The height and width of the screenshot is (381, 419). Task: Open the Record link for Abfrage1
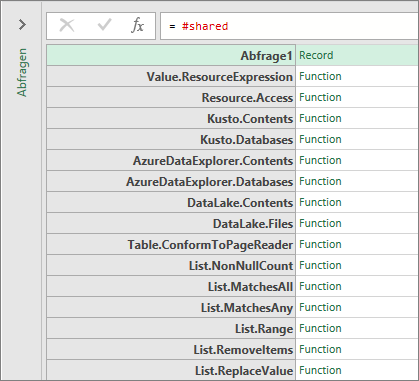316,55
